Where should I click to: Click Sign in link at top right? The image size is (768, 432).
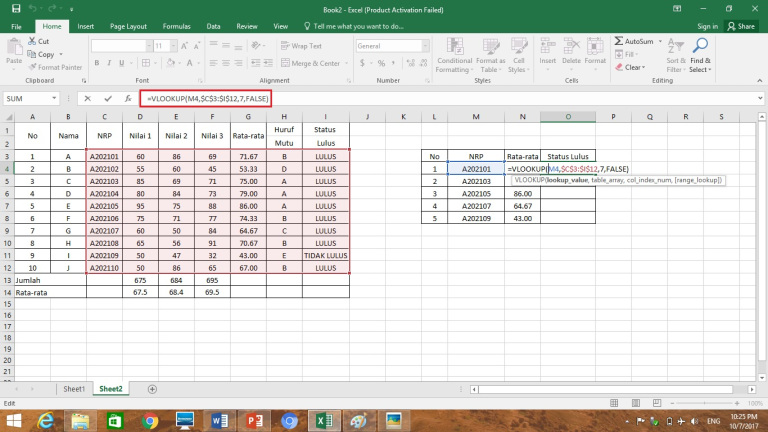coord(706,26)
